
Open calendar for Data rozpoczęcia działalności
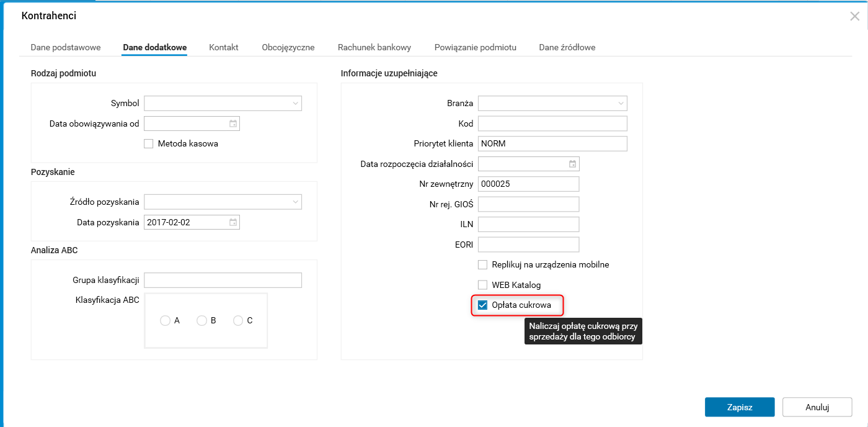[573, 164]
